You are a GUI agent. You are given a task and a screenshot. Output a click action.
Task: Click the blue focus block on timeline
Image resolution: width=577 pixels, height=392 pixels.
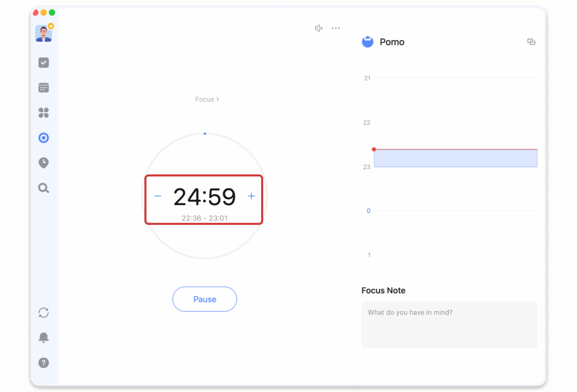455,158
